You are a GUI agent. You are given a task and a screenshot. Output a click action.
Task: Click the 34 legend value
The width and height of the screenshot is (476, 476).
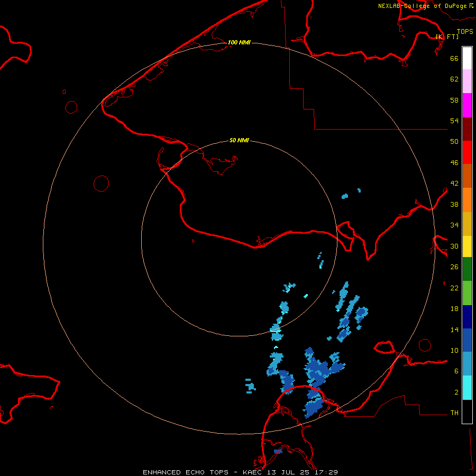coord(454,225)
